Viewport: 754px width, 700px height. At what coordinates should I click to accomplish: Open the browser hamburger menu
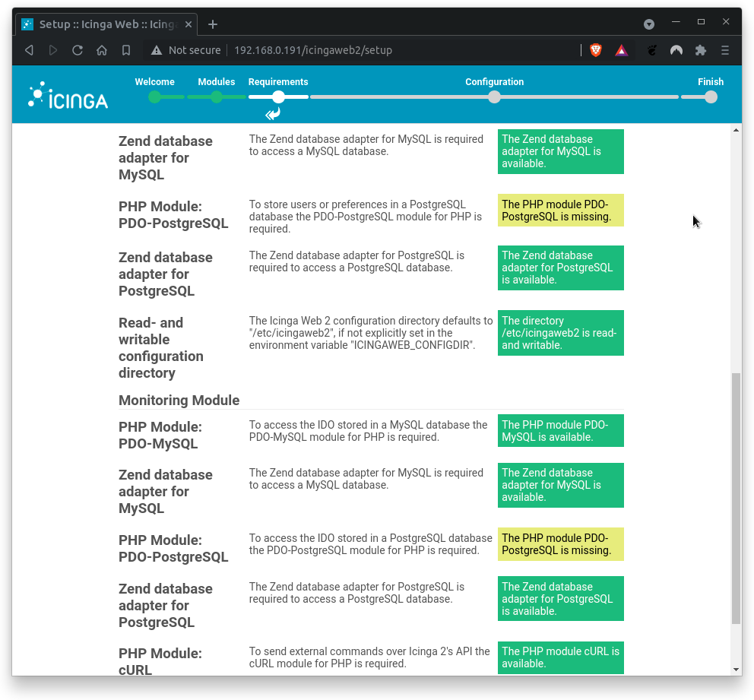coord(724,50)
